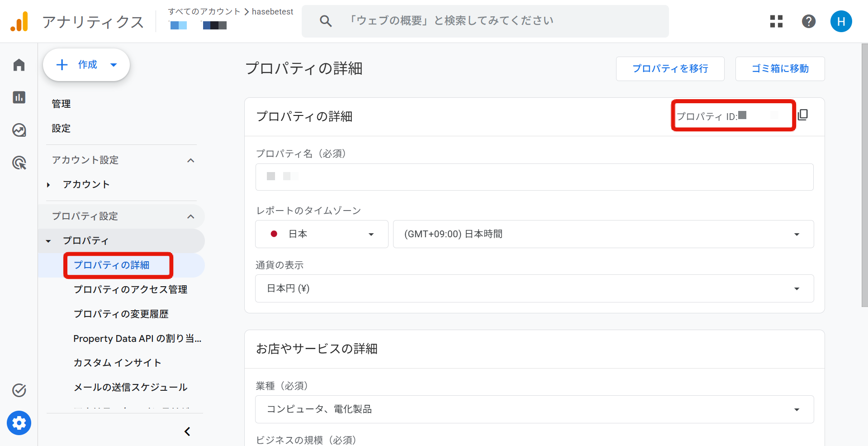Click the search magnifier icon

point(326,21)
